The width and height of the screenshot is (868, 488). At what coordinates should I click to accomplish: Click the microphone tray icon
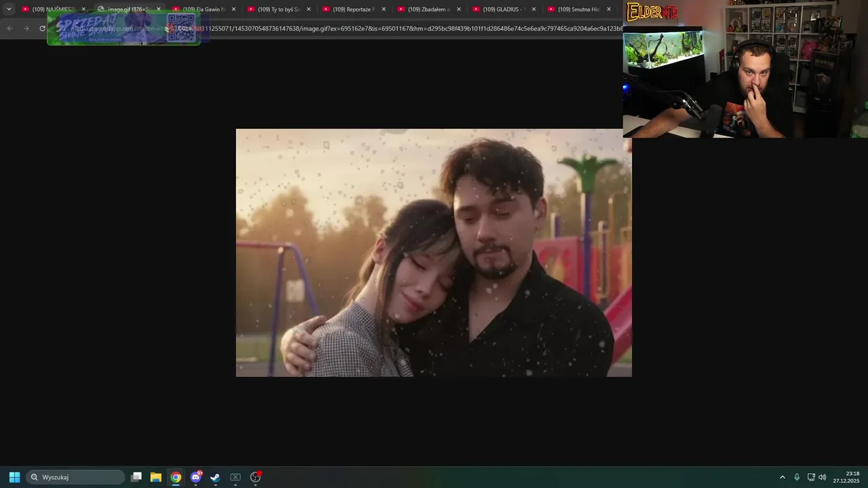(797, 477)
